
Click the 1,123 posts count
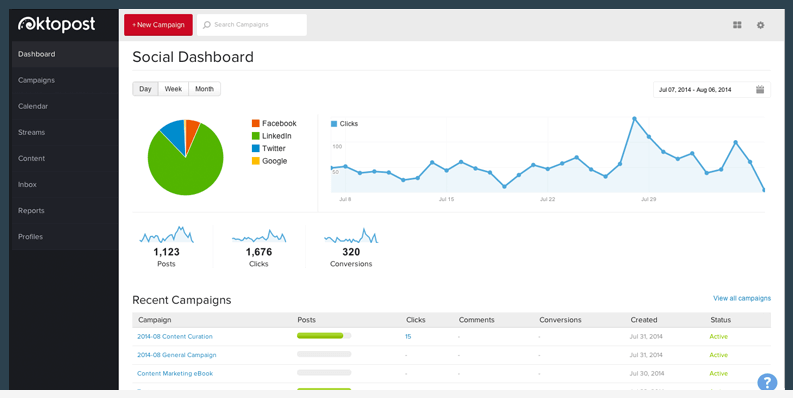166,252
